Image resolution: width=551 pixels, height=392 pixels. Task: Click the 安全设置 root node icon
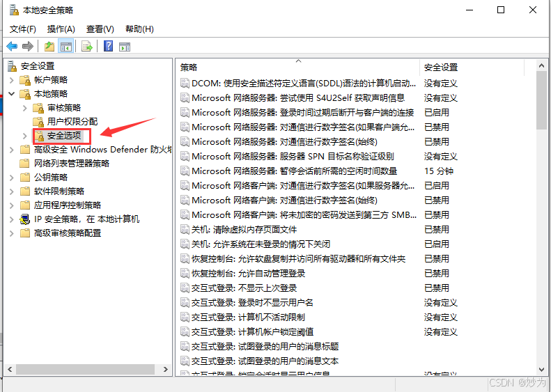pos(13,66)
